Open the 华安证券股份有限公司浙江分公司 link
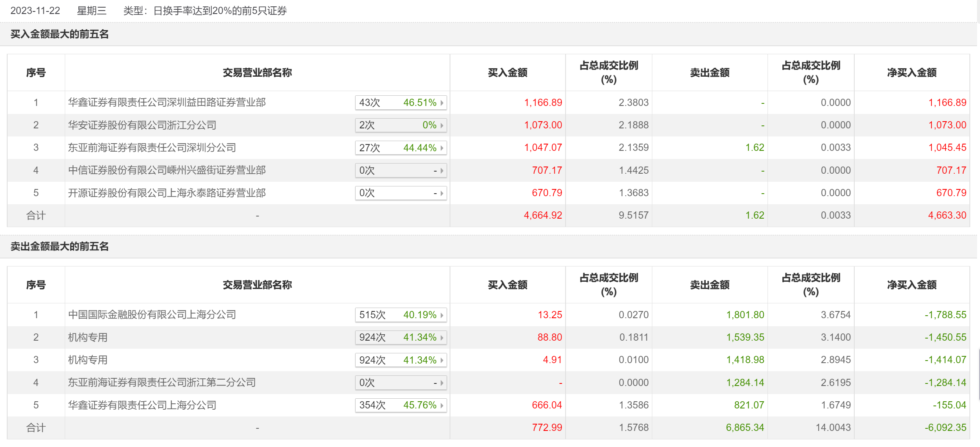This screenshot has width=980, height=447. tap(142, 125)
